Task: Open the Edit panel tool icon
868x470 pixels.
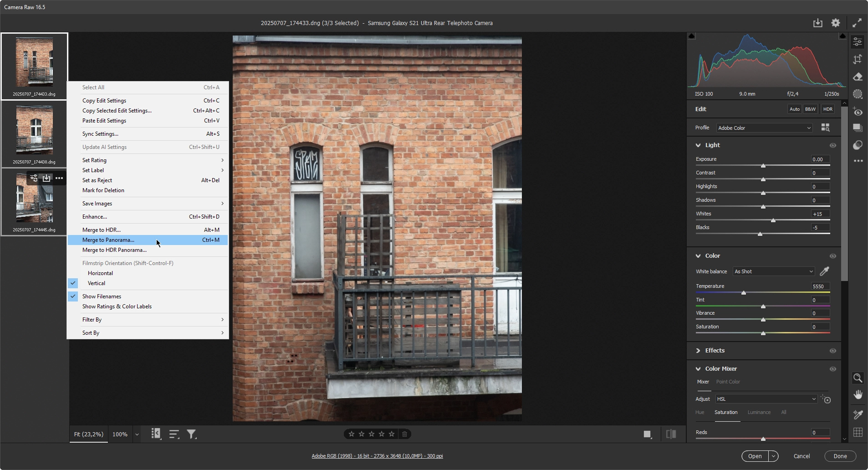Action: pos(858,42)
